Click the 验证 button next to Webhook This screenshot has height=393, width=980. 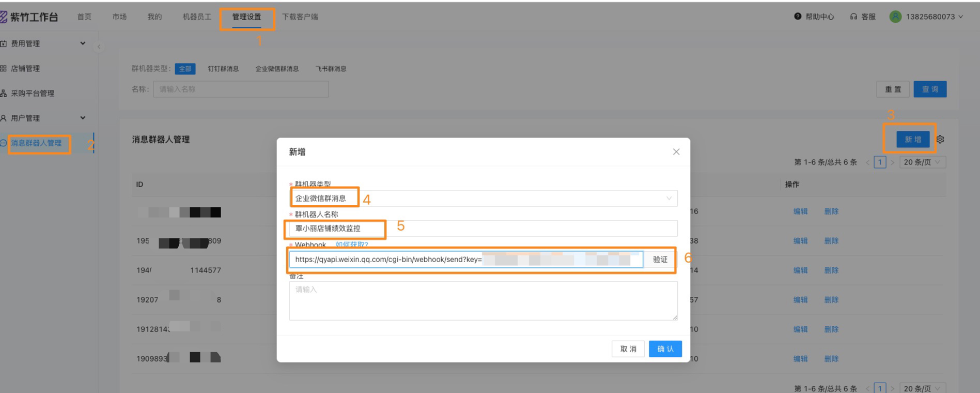[660, 260]
